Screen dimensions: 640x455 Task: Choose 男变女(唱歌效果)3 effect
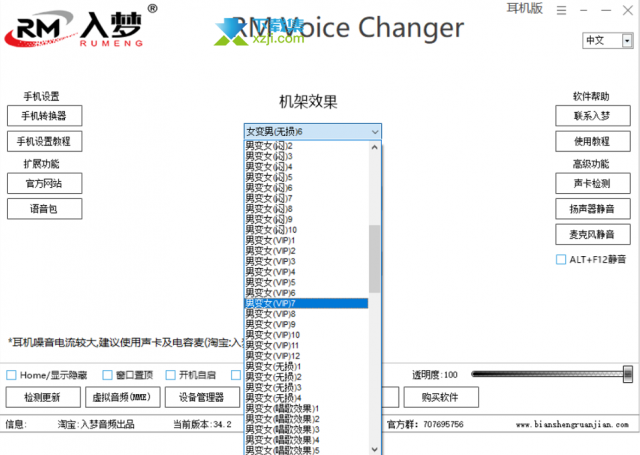[306, 430]
